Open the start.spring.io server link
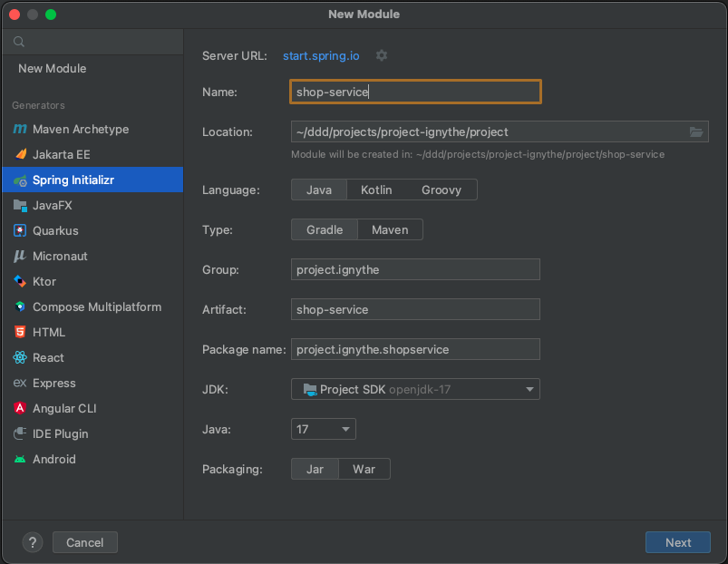The width and height of the screenshot is (728, 564). pyautogui.click(x=321, y=55)
